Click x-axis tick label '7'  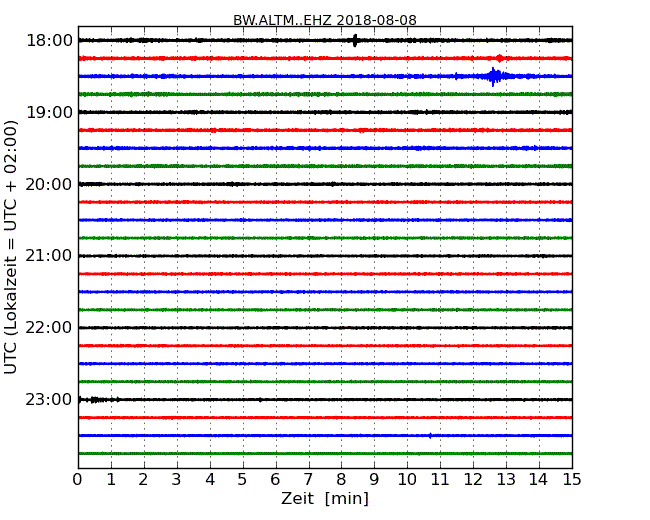(x=308, y=480)
